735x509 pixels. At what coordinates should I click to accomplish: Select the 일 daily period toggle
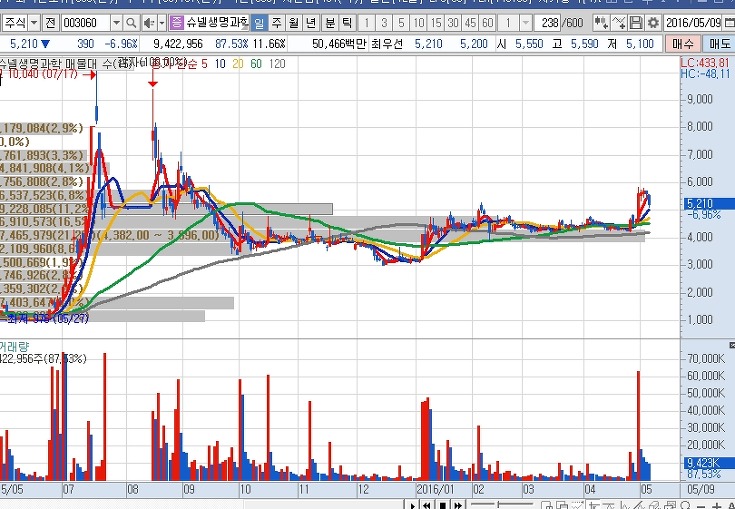(x=259, y=22)
